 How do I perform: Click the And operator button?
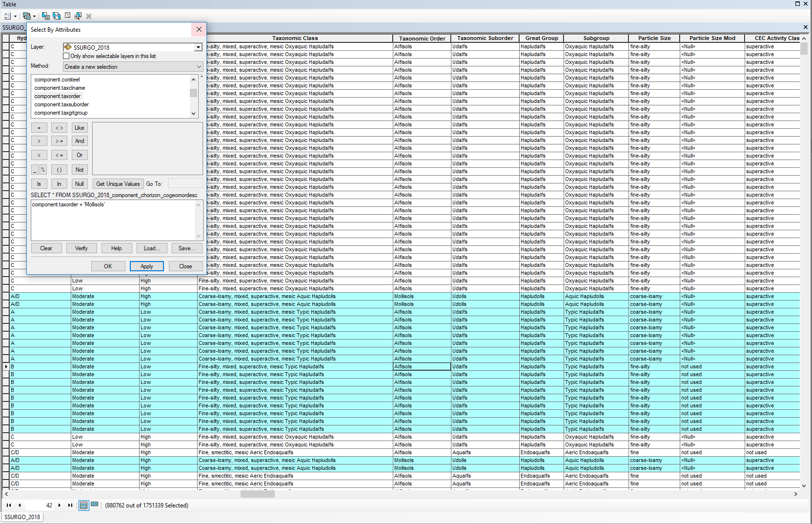[x=80, y=141]
